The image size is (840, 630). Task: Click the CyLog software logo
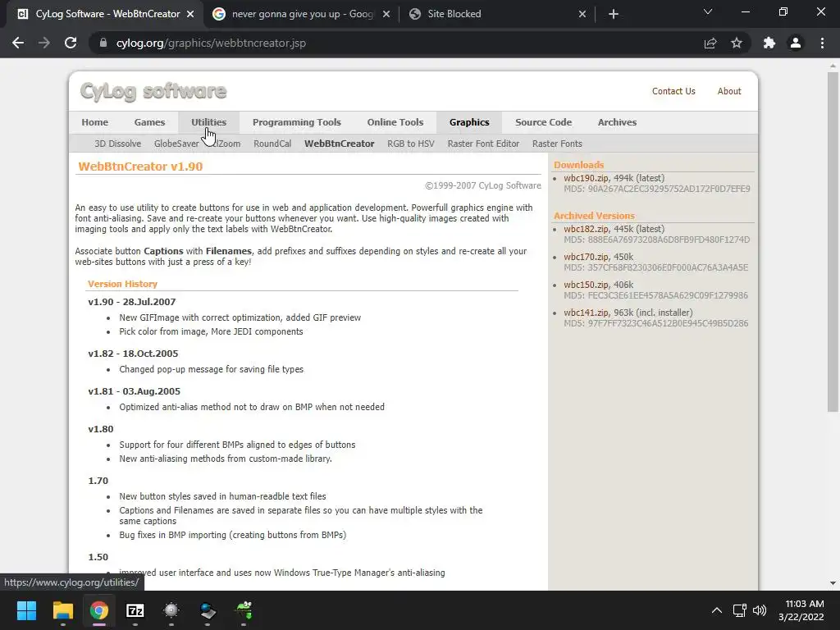153,92
